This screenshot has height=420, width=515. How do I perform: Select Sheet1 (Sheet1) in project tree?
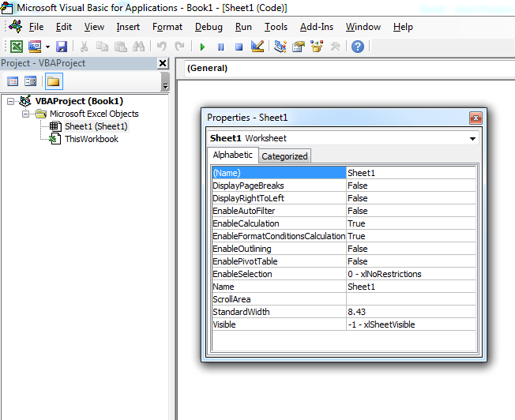[96, 126]
